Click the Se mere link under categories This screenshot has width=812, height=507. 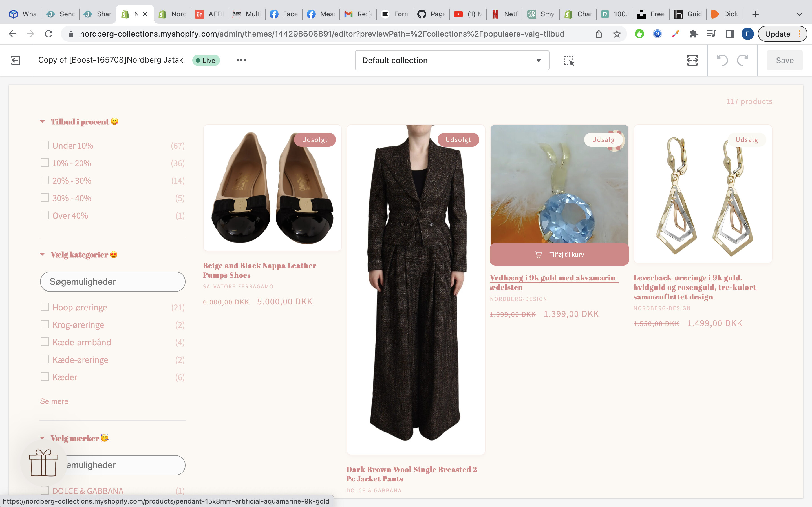coord(54,401)
